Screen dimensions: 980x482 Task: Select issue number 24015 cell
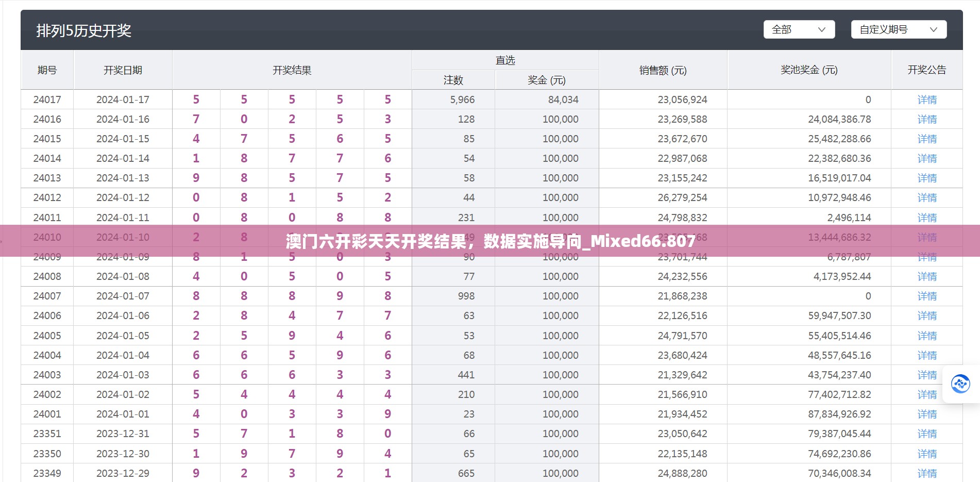pos(47,139)
